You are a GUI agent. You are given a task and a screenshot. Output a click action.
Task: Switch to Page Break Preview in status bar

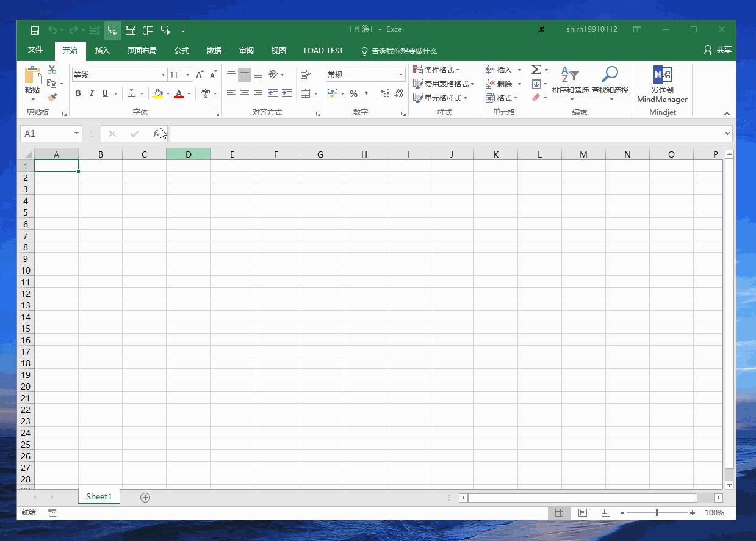pyautogui.click(x=606, y=513)
